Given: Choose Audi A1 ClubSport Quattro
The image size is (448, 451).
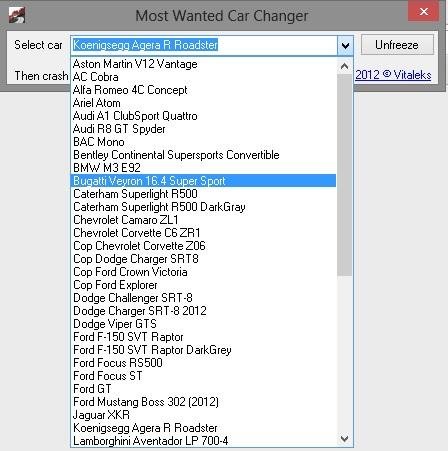Looking at the screenshot, I should pyautogui.click(x=203, y=116).
